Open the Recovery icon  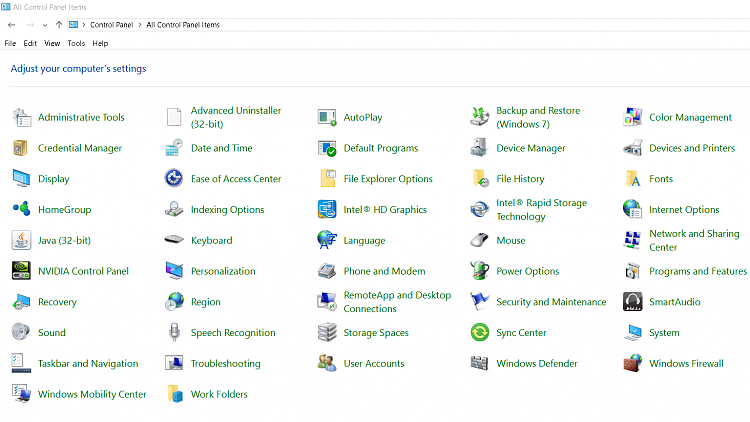coord(21,302)
